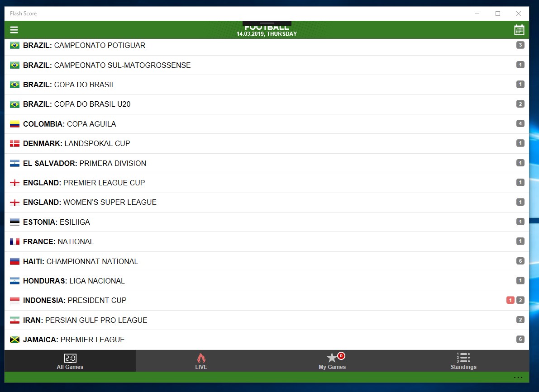Click the France flag icon
This screenshot has width=539, height=392.
click(14, 241)
